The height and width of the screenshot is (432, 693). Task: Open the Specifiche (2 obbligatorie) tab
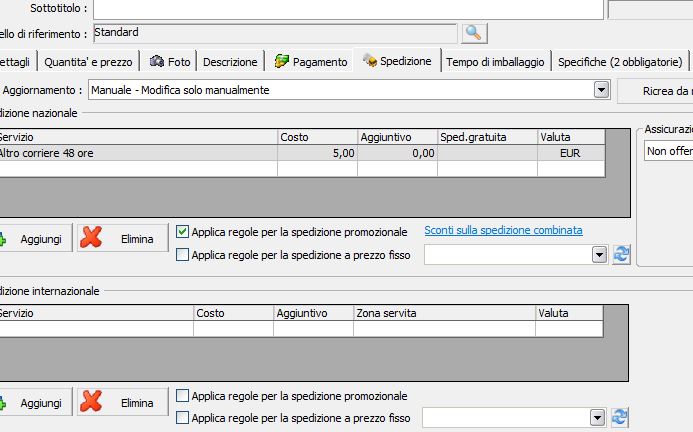point(620,62)
